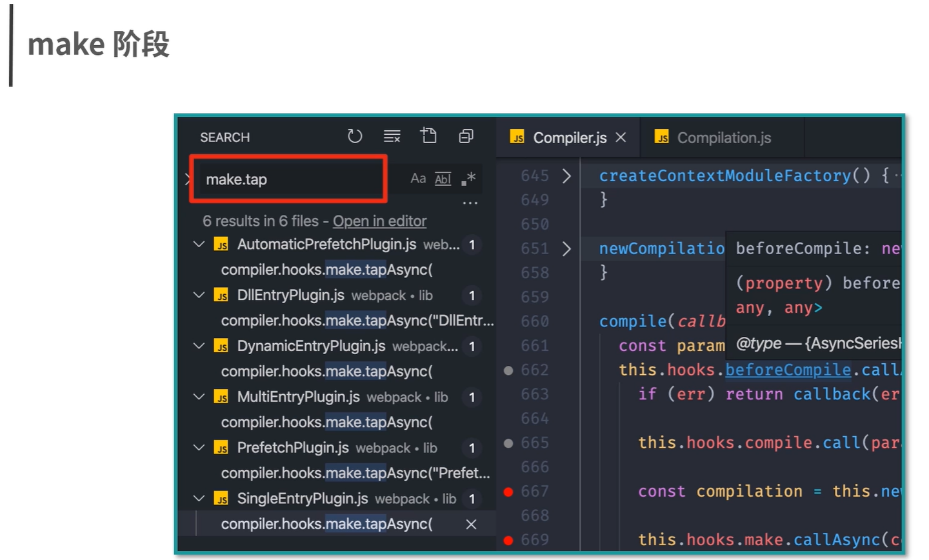Collapse all search results icon
Viewport: 929px width, 560px height.
(x=466, y=136)
